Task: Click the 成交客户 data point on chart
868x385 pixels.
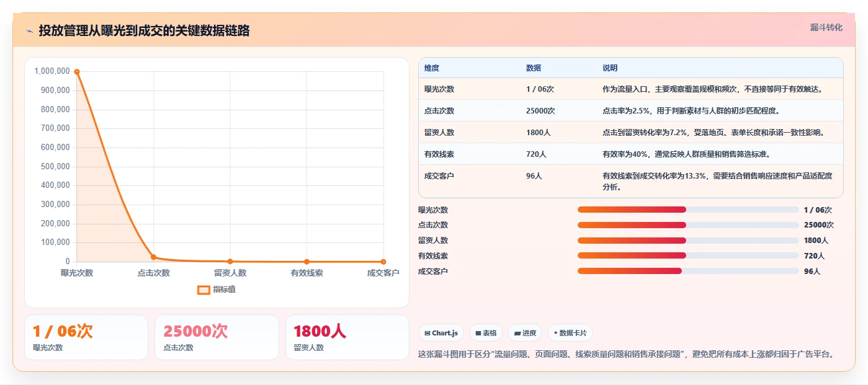Action: coord(383,262)
